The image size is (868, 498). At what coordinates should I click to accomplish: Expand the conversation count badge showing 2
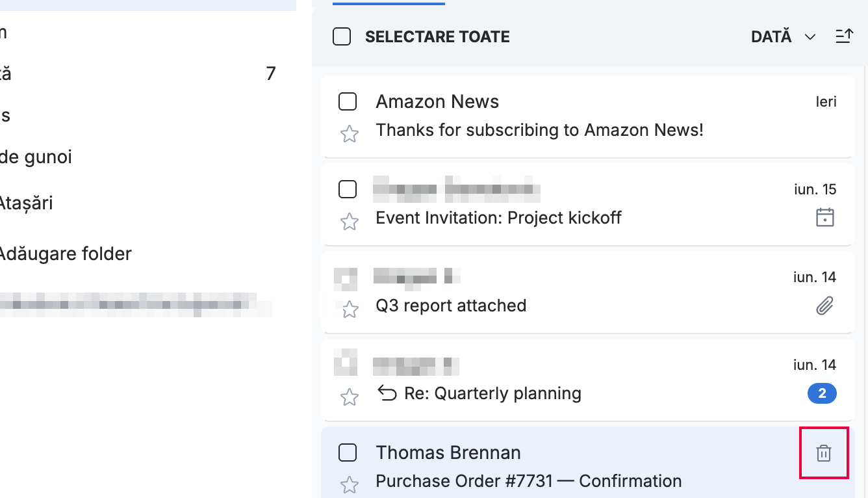click(822, 393)
